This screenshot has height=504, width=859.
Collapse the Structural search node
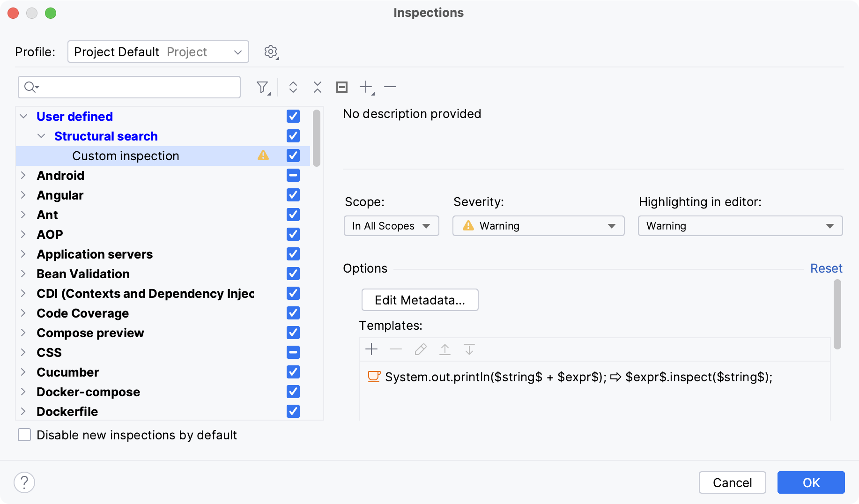(42, 136)
